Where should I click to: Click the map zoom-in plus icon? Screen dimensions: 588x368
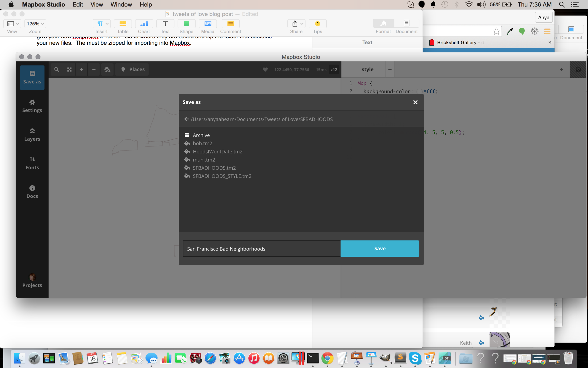point(82,70)
